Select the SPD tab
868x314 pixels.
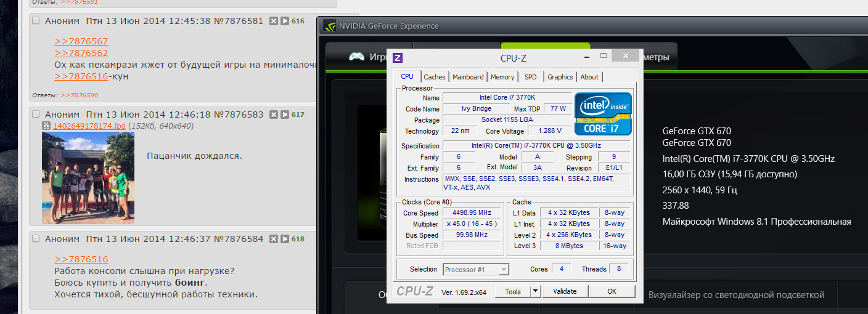point(531,77)
